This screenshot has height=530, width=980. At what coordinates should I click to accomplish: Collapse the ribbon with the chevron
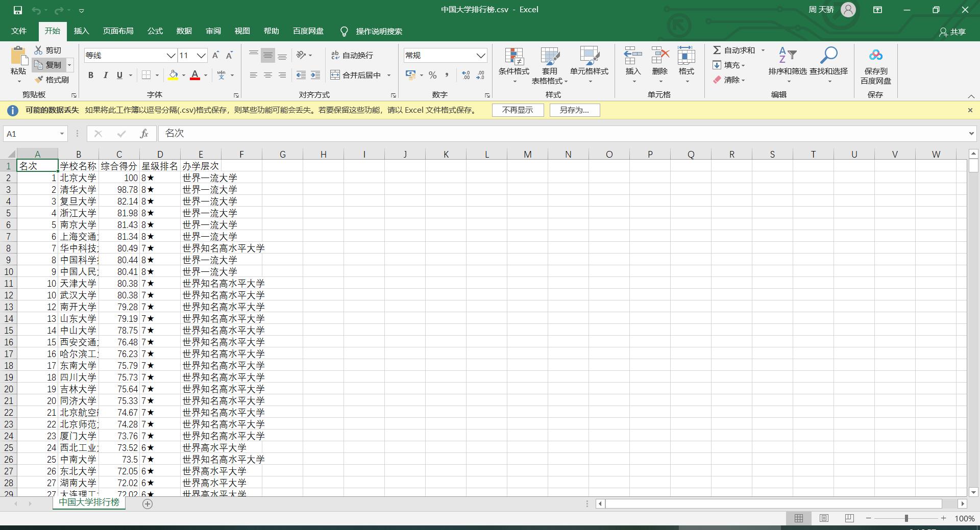[x=971, y=96]
